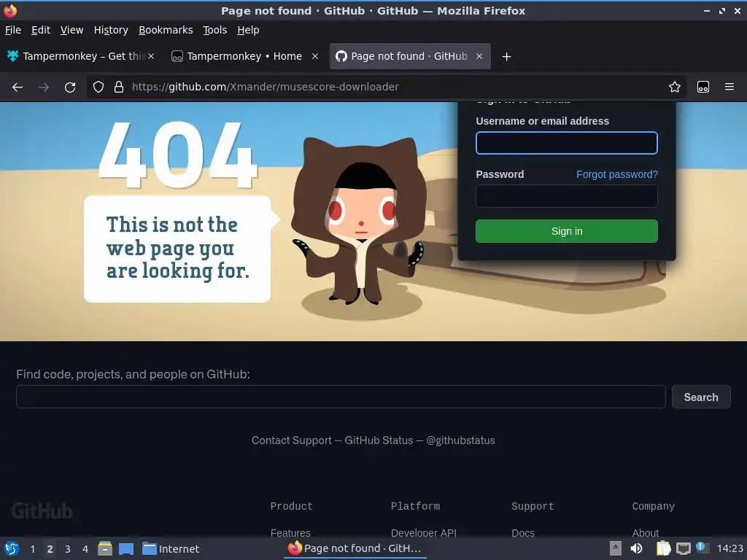Click the Page not found taskbar window button
This screenshot has width=747, height=560.
point(355,548)
